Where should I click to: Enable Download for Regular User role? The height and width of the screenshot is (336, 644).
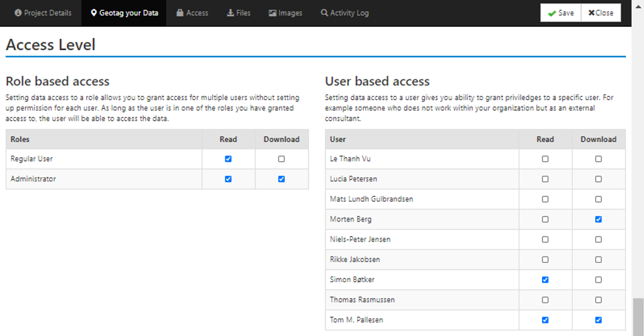[x=282, y=159]
